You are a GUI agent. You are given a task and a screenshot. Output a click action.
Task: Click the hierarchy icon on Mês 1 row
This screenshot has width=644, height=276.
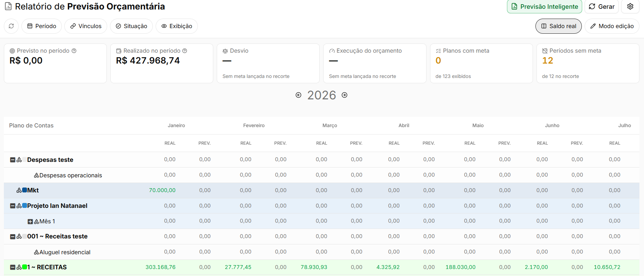(37, 222)
